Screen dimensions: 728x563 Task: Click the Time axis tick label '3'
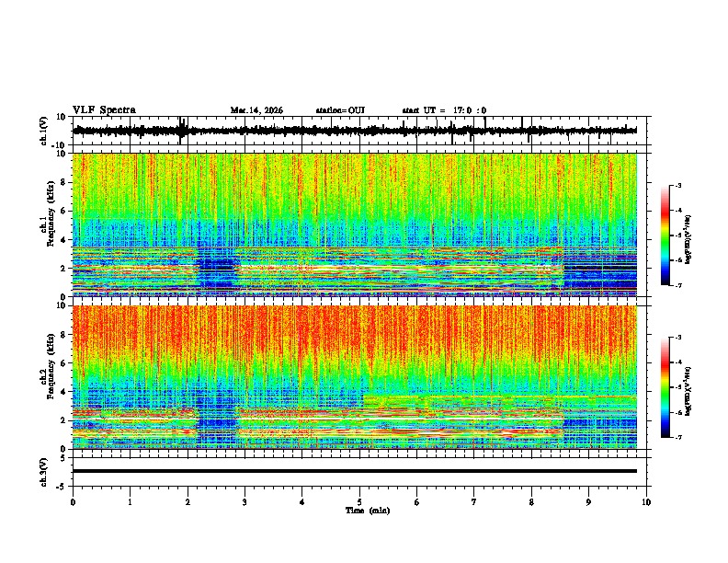tap(245, 502)
